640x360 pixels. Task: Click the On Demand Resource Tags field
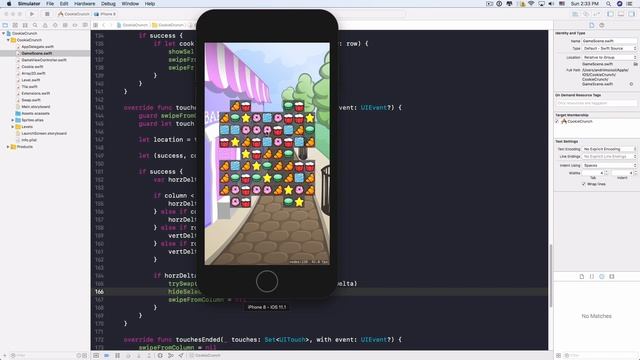tap(596, 103)
